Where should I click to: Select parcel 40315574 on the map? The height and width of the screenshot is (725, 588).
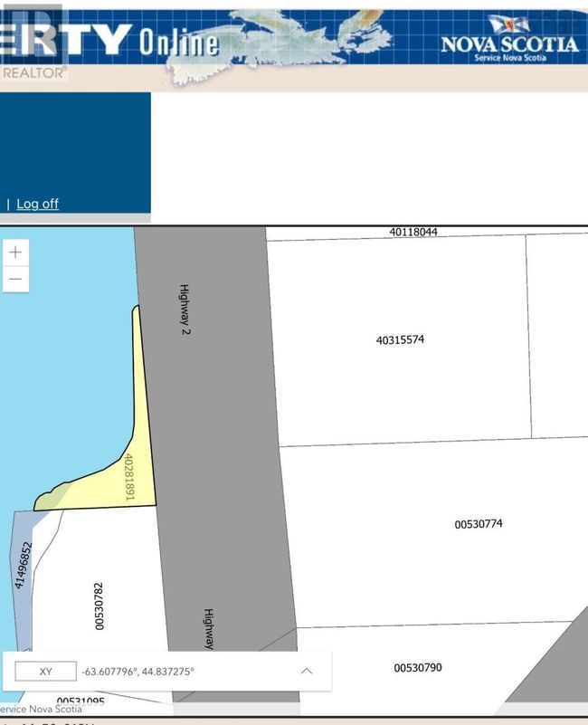[x=400, y=340]
